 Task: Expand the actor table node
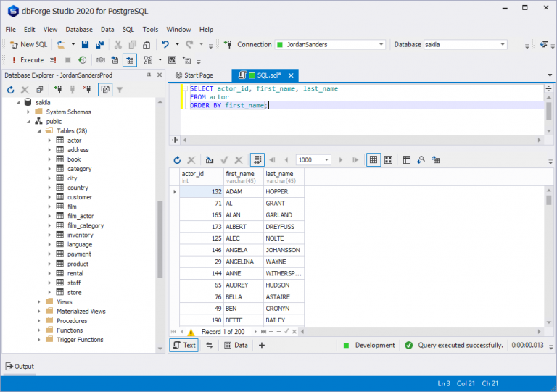[49, 141]
